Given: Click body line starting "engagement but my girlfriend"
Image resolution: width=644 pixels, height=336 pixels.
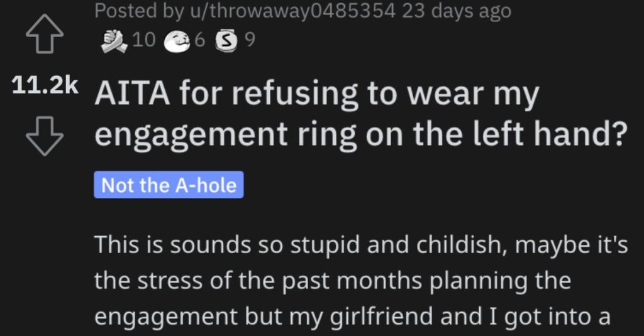Looking at the screenshot, I should [353, 315].
